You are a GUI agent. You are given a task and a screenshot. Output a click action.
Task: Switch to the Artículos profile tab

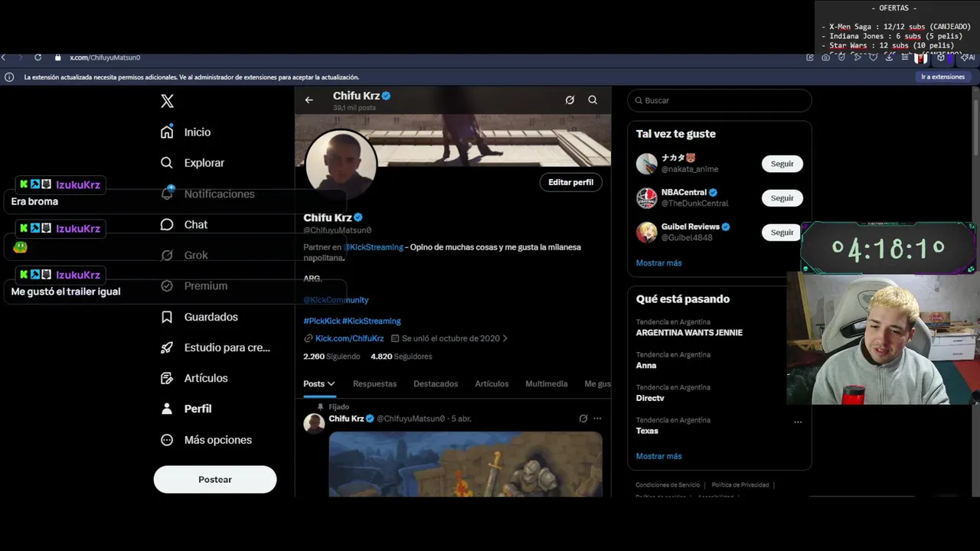click(x=492, y=384)
